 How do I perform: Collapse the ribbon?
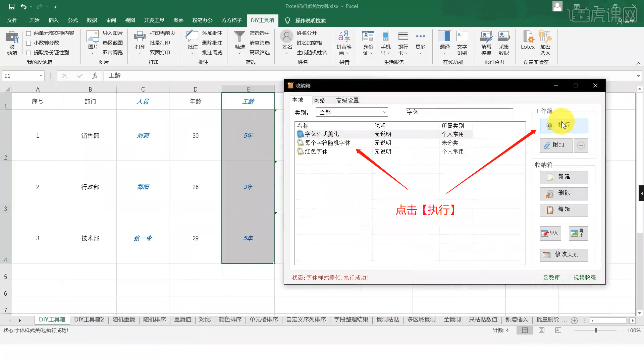638,63
